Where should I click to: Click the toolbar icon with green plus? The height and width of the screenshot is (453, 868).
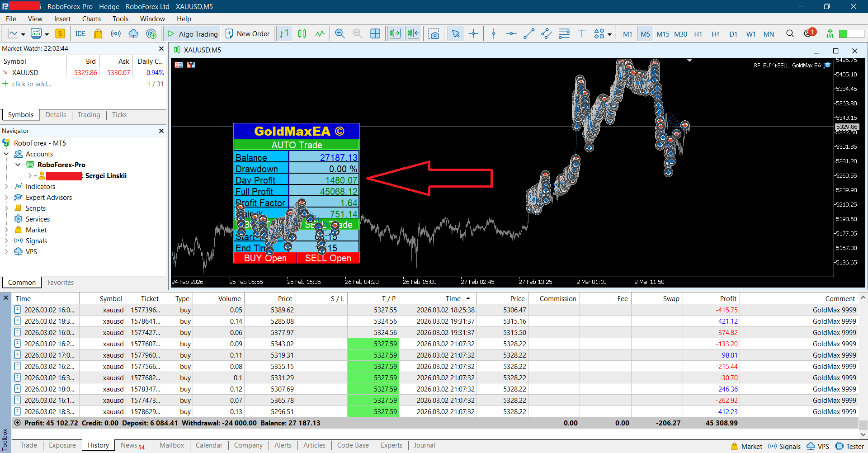point(151,34)
